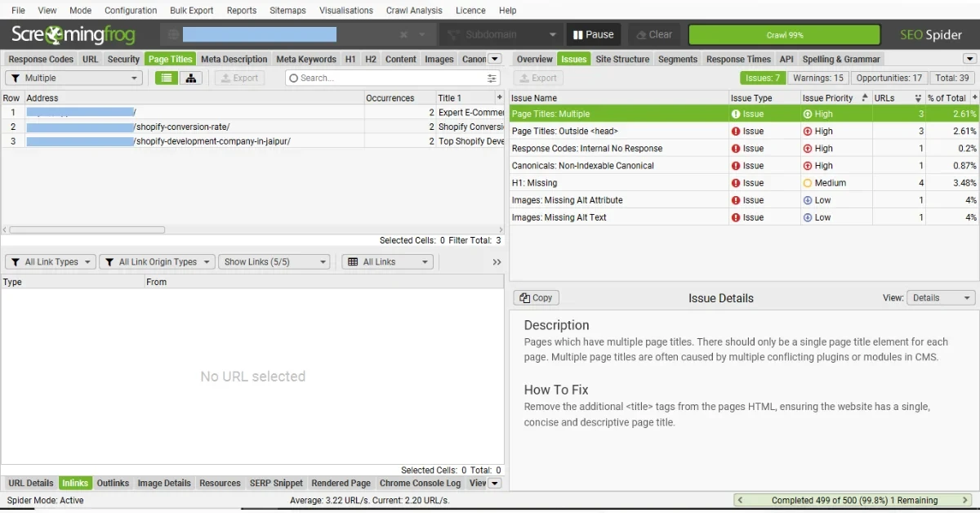Open the Visualisations menu
Image resolution: width=980 pixels, height=513 pixels.
(x=346, y=11)
